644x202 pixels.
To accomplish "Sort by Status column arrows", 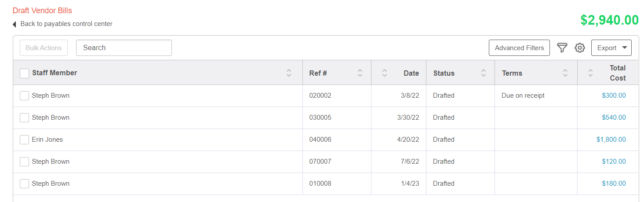I will coord(484,73).
